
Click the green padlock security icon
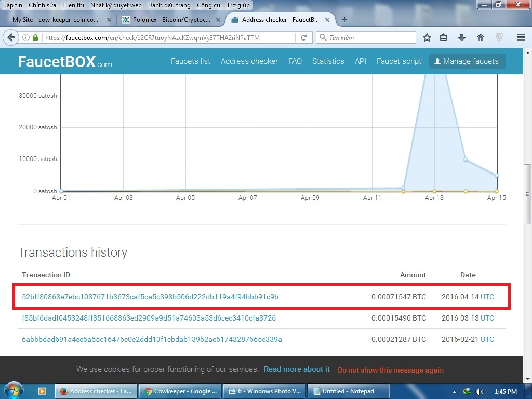35,37
